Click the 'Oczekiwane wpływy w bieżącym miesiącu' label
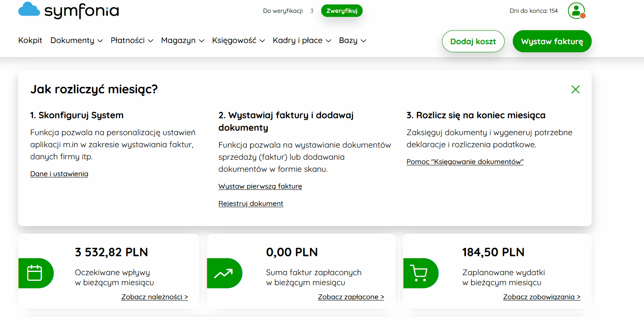Viewport: 644px width, 321px height. click(114, 278)
